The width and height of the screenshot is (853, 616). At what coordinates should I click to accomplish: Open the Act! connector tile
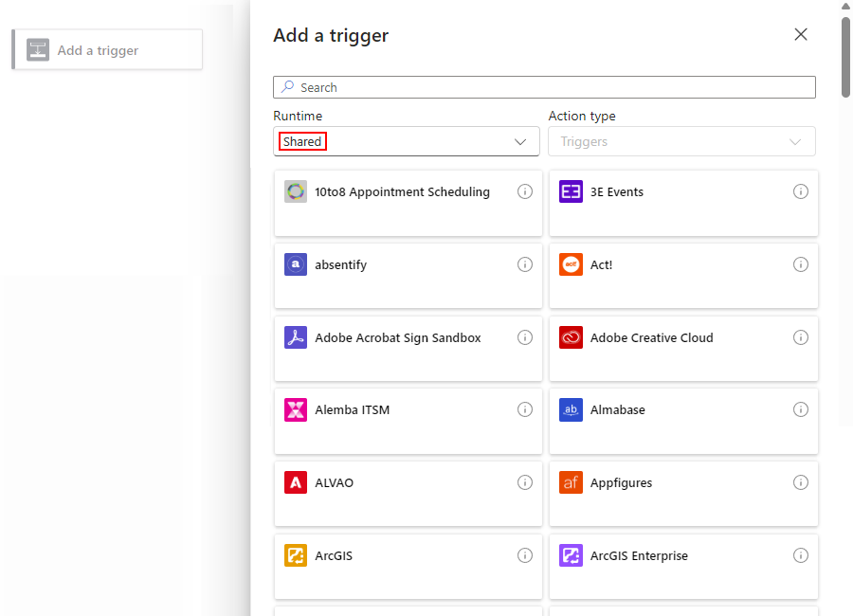click(x=663, y=276)
